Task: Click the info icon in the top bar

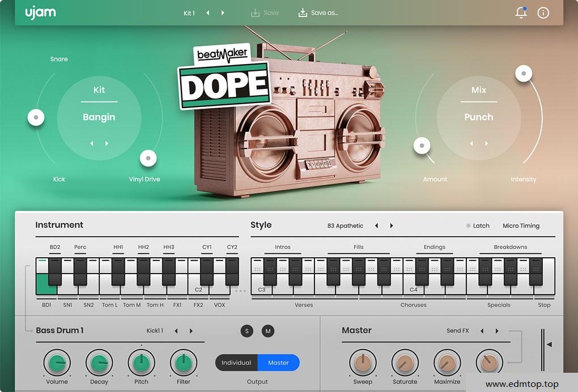Action: 543,12
